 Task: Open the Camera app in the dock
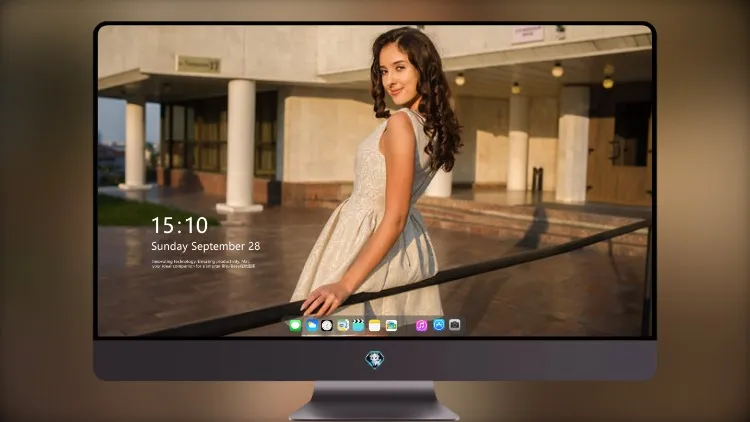pos(454,325)
